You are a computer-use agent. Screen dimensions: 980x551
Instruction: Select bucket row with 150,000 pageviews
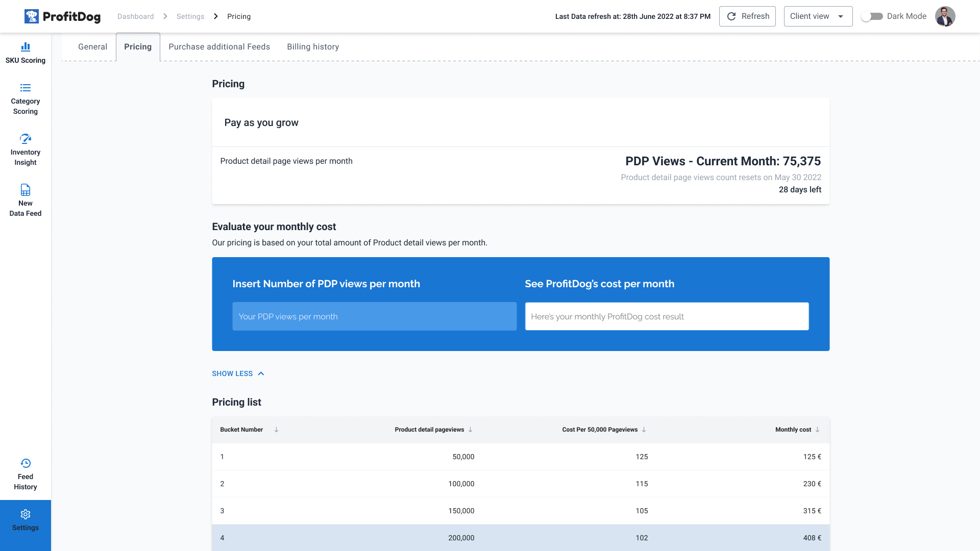pyautogui.click(x=521, y=511)
